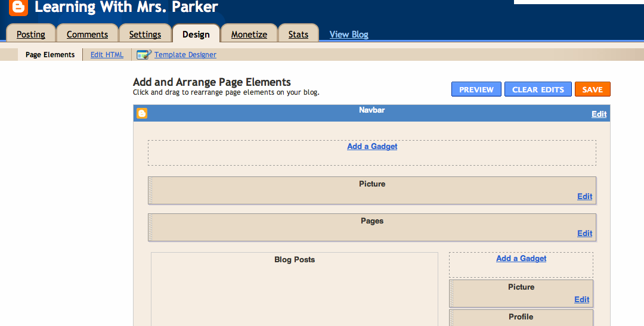Select the Pages gadget block
644x326 pixels.
372,228
